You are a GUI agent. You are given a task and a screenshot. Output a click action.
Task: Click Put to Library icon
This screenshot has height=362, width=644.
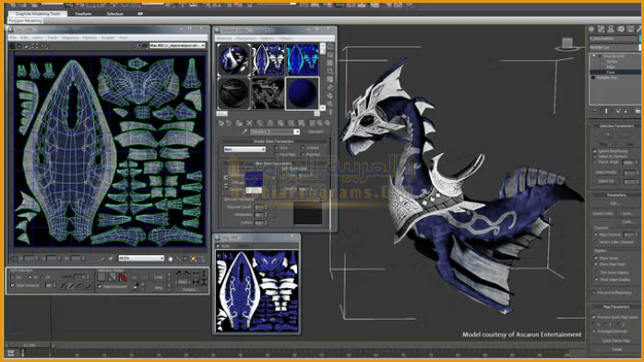tap(280, 123)
